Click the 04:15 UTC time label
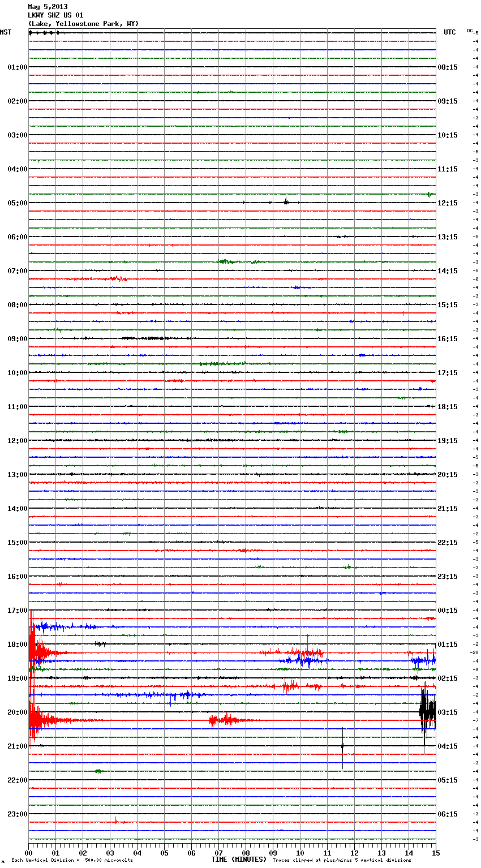 pos(448,746)
